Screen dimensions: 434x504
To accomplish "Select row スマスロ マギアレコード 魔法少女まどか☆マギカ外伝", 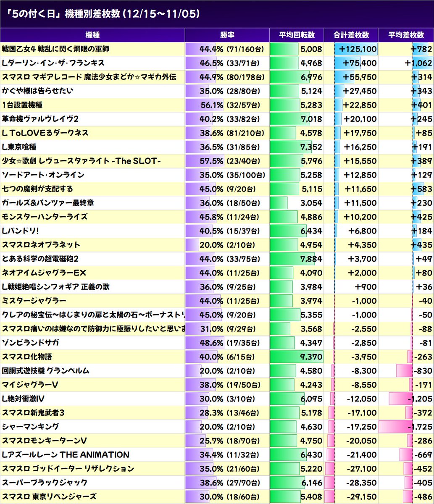I will pyautogui.click(x=217, y=77).
